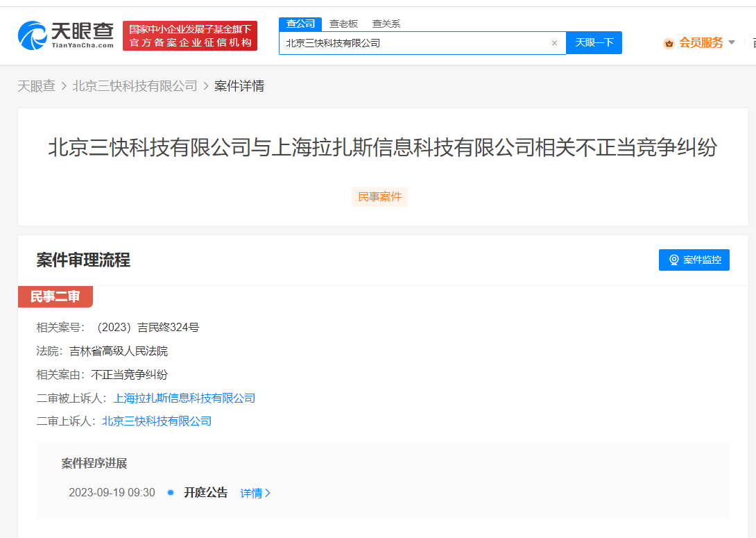The height and width of the screenshot is (538, 756).
Task: Select the 民事二审 stage label
Action: point(55,296)
